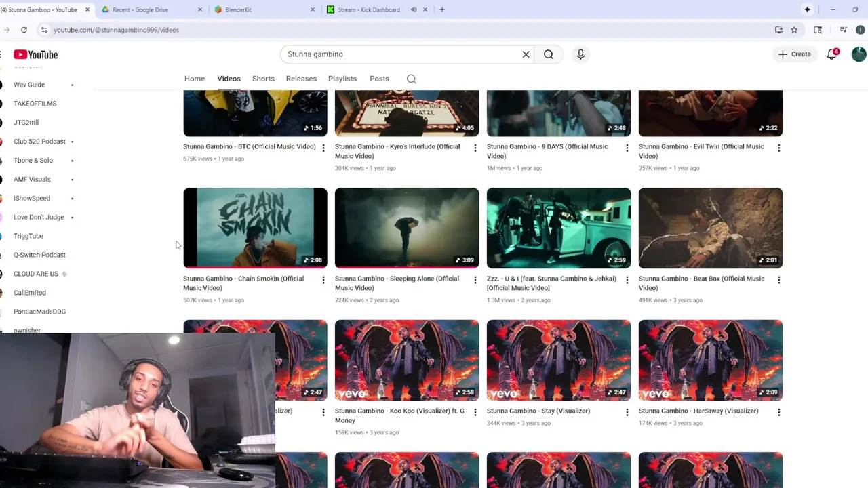Open the channel Shorts tab
This screenshot has height=488, width=868.
click(263, 79)
